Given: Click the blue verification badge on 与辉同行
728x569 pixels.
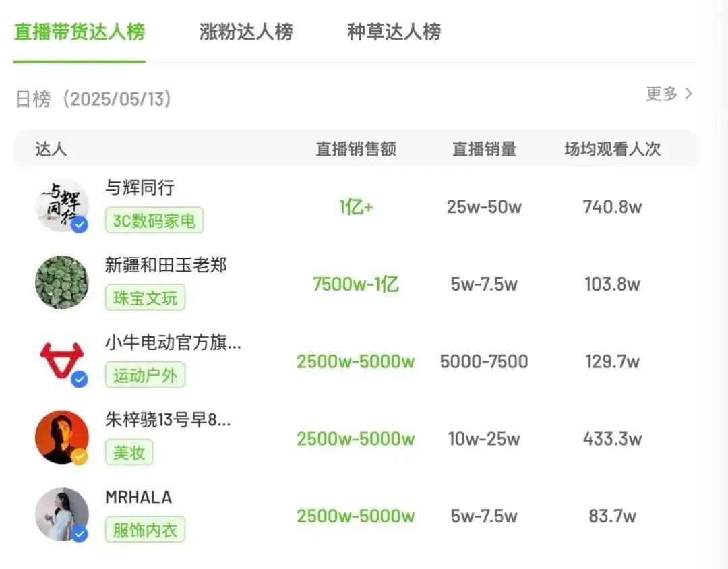Looking at the screenshot, I should click(80, 224).
